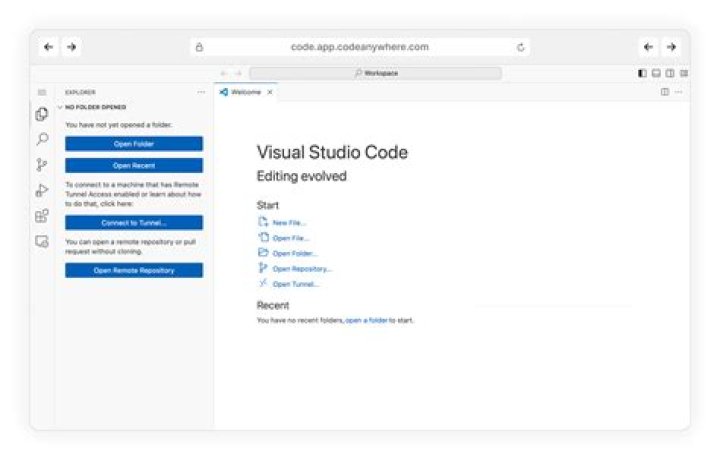Screen dimensions: 720x460
Task: Click forward arrow at browser top right
Action: click(x=671, y=47)
